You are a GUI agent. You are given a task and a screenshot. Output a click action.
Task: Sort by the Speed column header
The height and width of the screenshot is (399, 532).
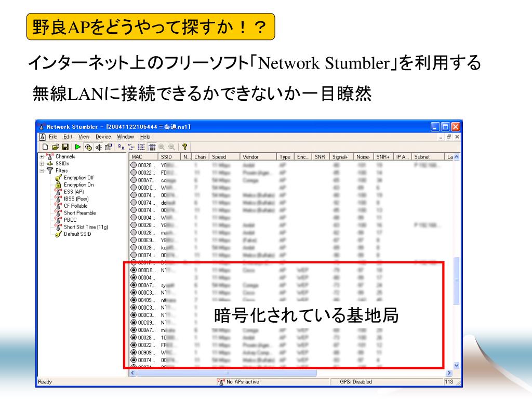pyautogui.click(x=224, y=157)
